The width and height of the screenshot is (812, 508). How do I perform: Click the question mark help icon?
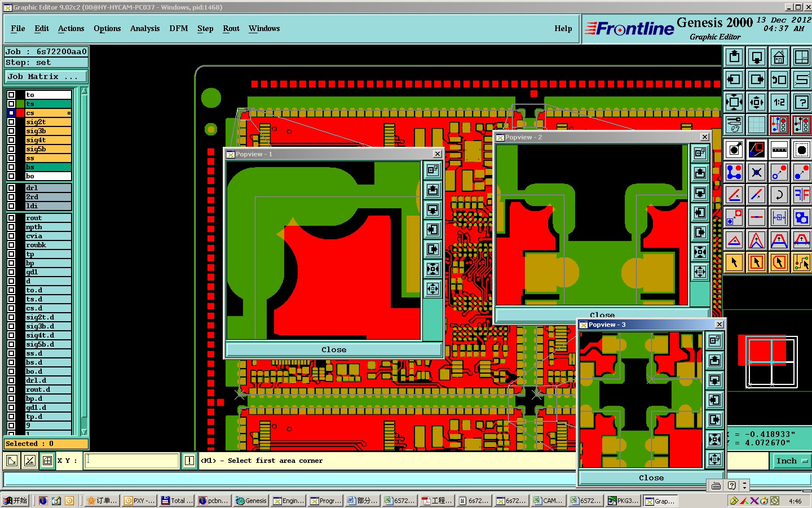click(802, 102)
